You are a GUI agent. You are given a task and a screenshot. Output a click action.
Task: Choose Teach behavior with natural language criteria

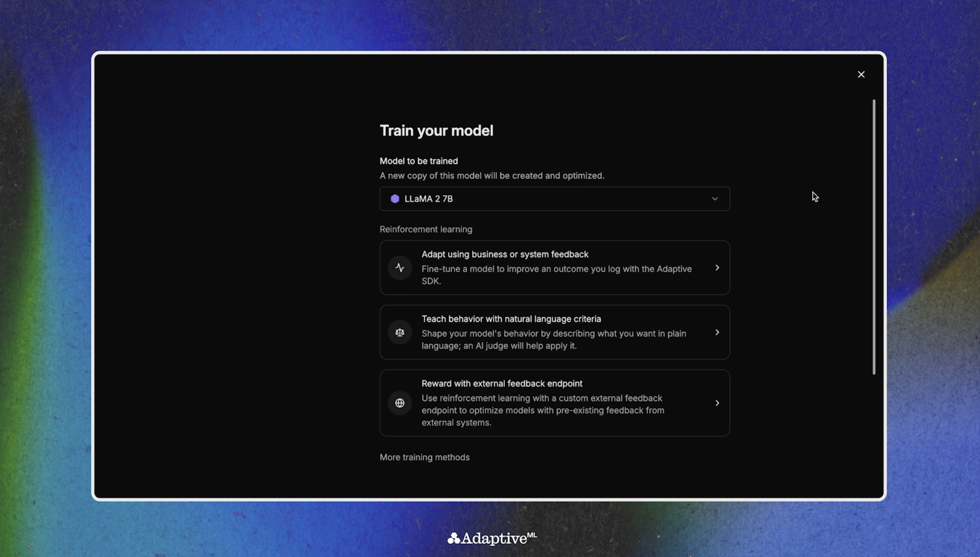click(x=511, y=319)
